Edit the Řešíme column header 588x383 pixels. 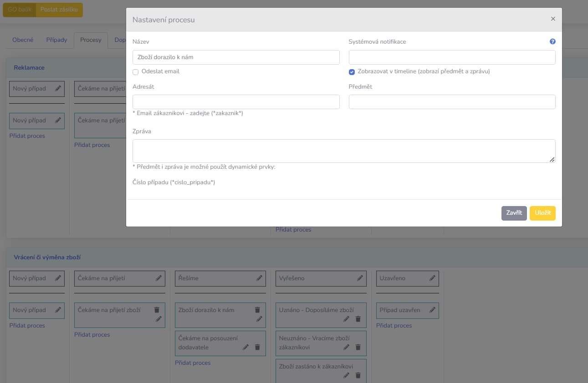coord(259,278)
